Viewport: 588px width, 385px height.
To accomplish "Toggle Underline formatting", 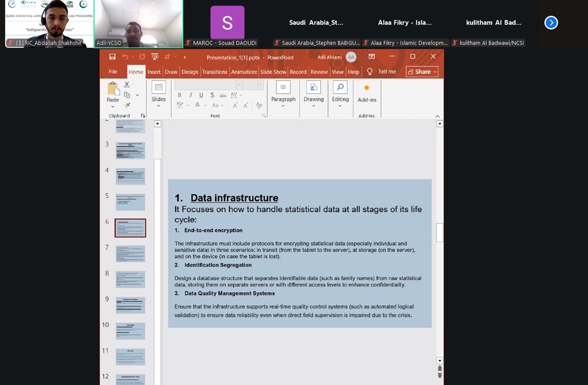I will click(201, 95).
